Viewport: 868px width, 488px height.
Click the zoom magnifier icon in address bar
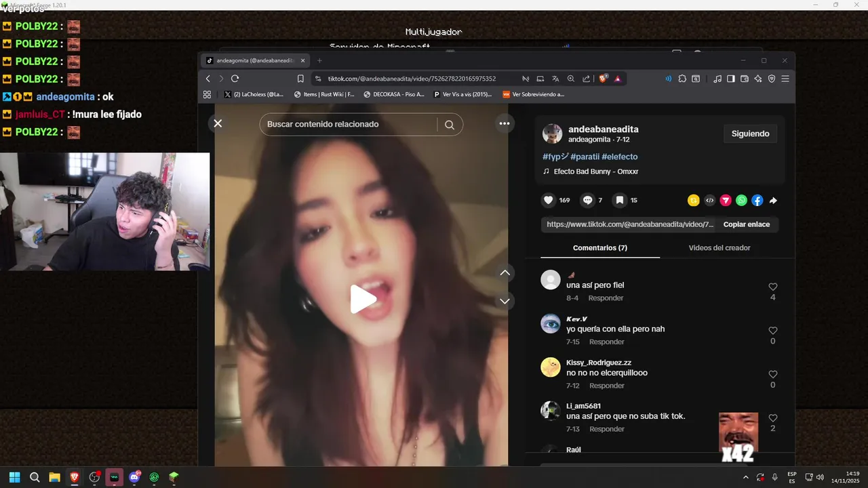pos(571,79)
